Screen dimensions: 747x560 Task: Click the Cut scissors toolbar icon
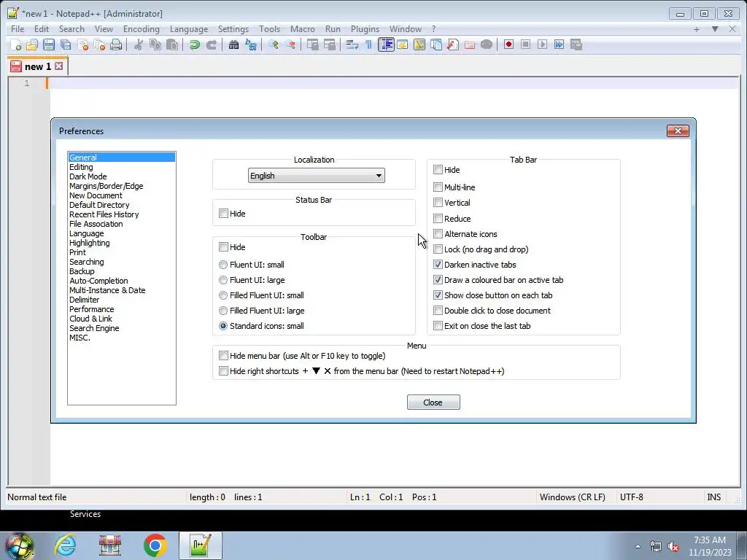(139, 44)
